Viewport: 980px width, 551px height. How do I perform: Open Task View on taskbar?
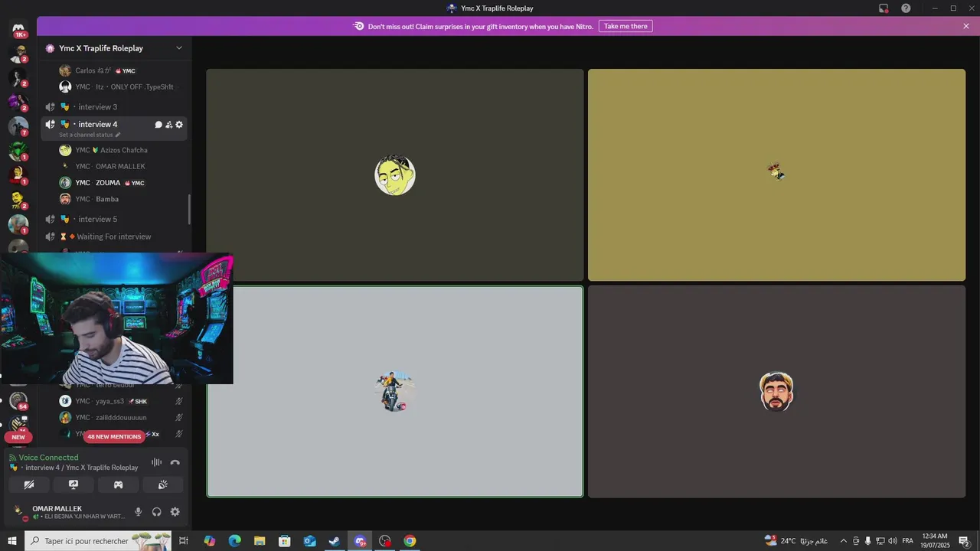pyautogui.click(x=184, y=541)
